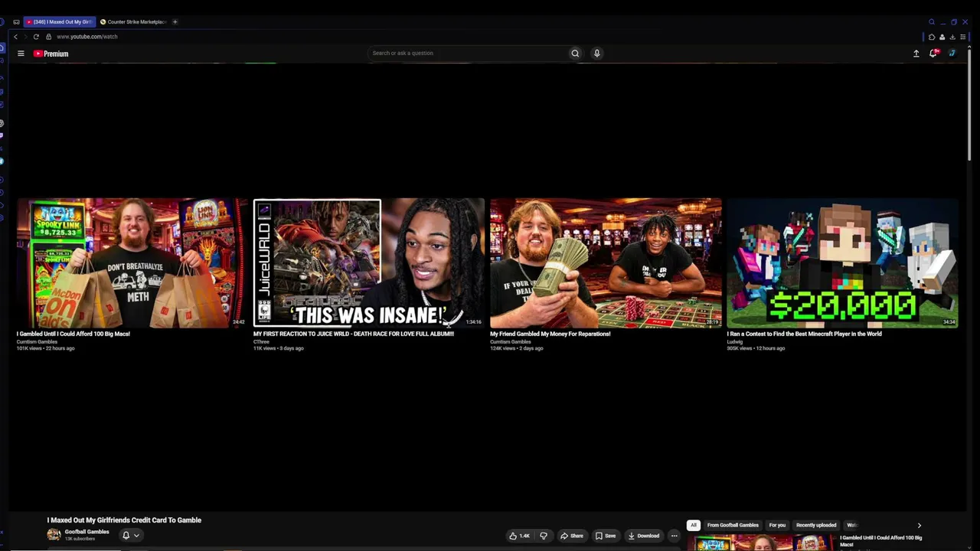Save the video to a playlist

click(x=606, y=536)
